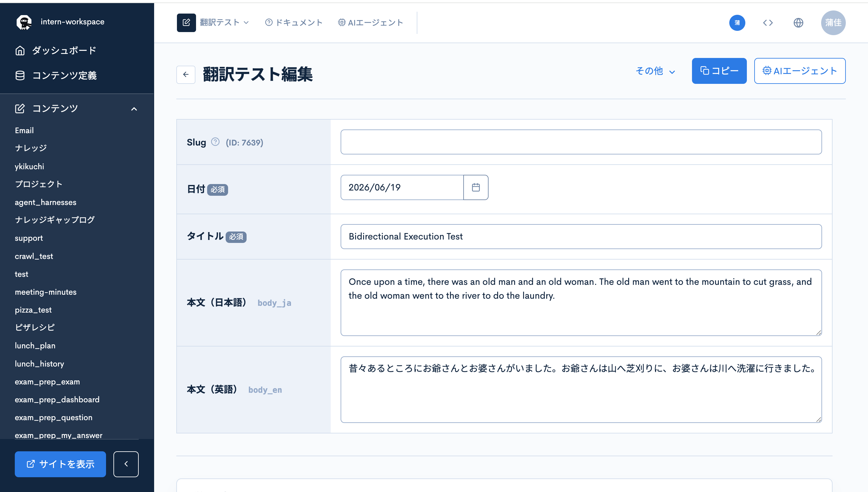This screenshot has height=492, width=868.
Task: Click into the body_en text area
Action: (x=581, y=389)
